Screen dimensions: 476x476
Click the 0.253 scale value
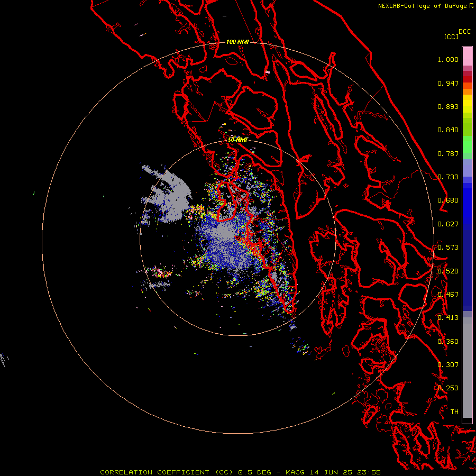(x=448, y=388)
